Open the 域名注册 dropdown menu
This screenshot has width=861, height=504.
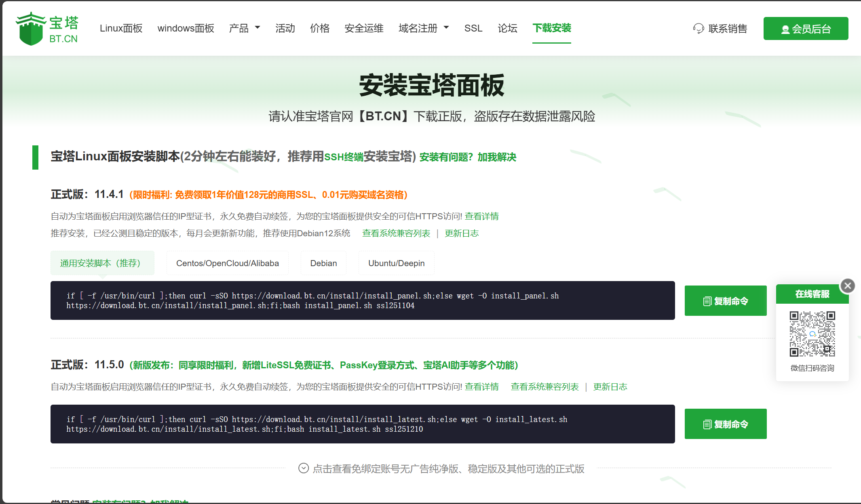[423, 28]
